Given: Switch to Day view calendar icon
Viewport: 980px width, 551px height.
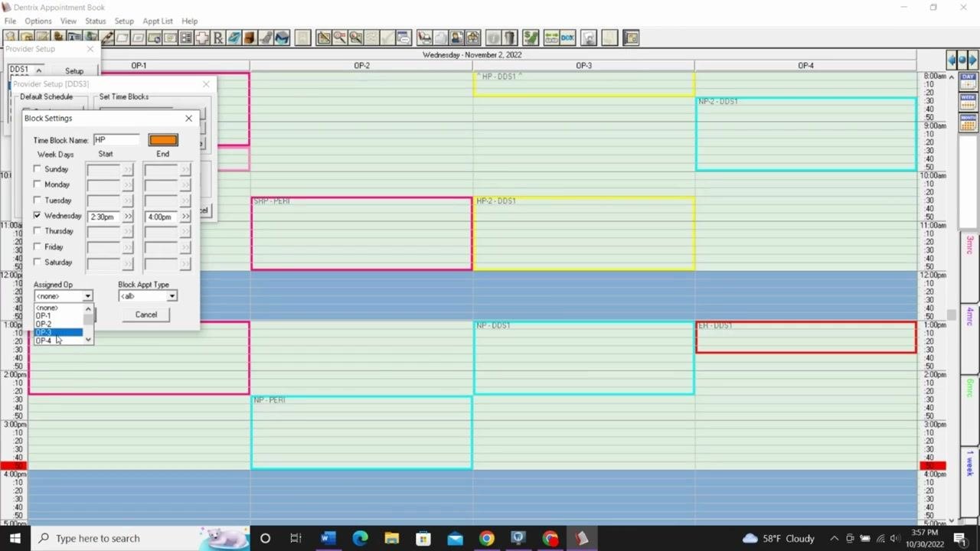Looking at the screenshot, I should coord(968,81).
